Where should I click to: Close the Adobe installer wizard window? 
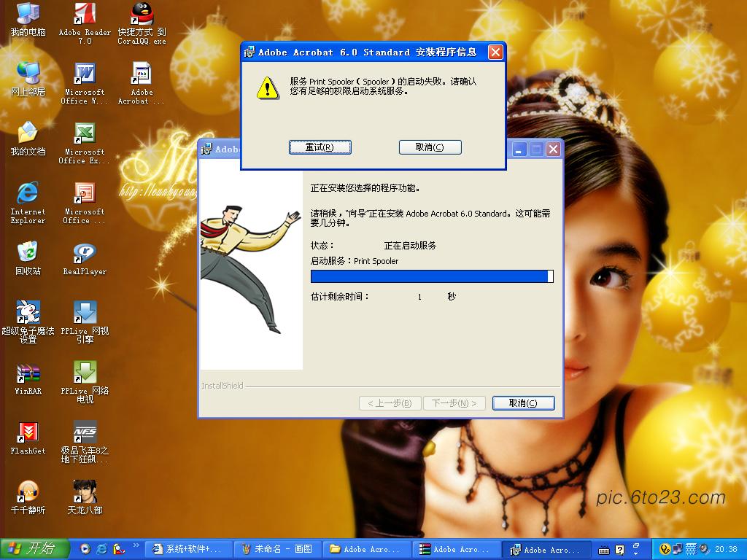(x=553, y=149)
